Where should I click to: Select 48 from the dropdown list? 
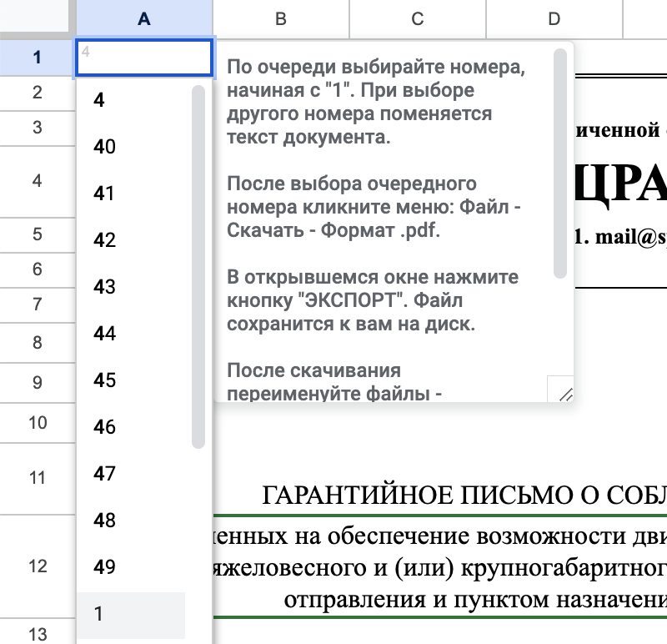click(x=131, y=521)
